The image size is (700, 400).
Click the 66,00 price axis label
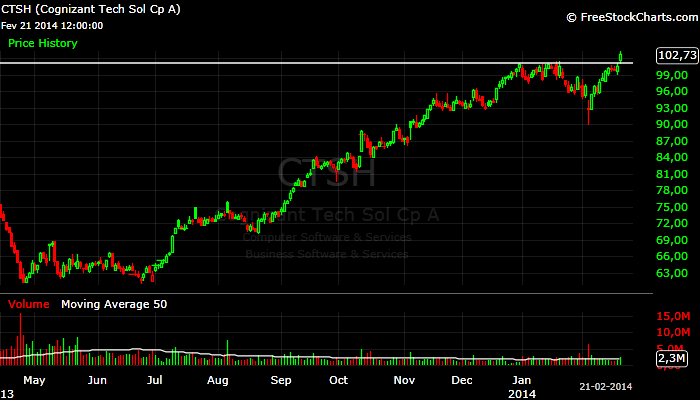pyautogui.click(x=672, y=256)
